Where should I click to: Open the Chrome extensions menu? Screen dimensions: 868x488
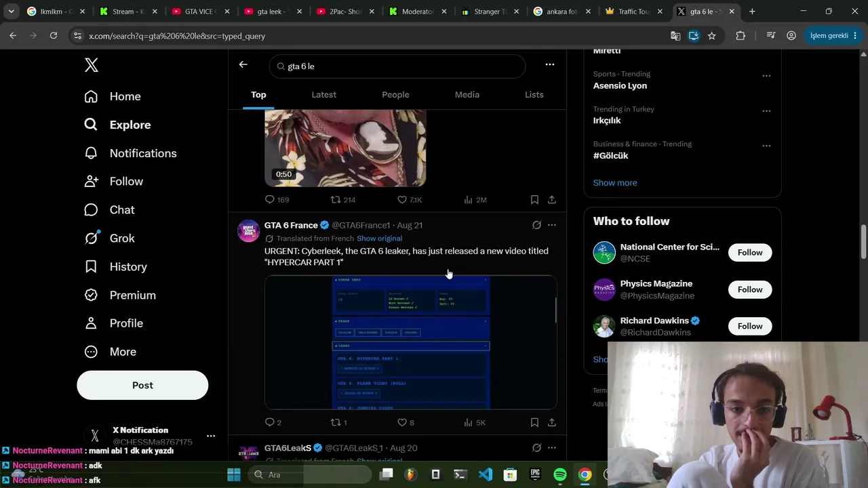click(741, 36)
